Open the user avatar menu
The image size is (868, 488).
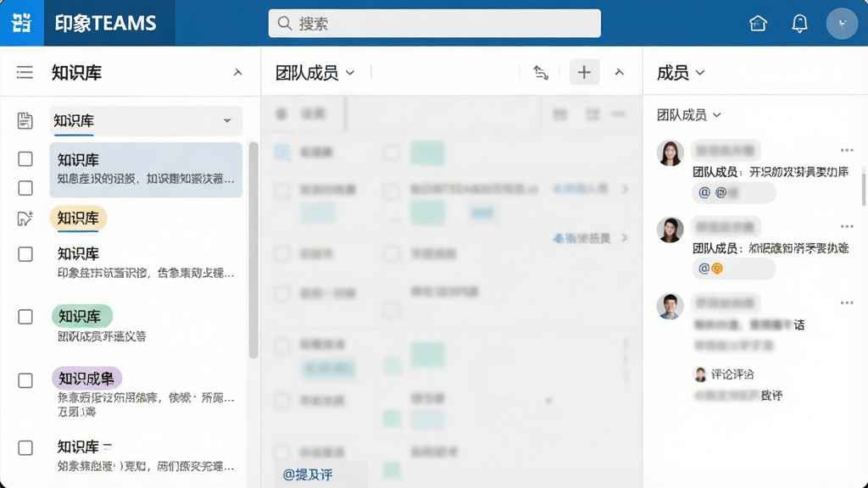pyautogui.click(x=842, y=23)
